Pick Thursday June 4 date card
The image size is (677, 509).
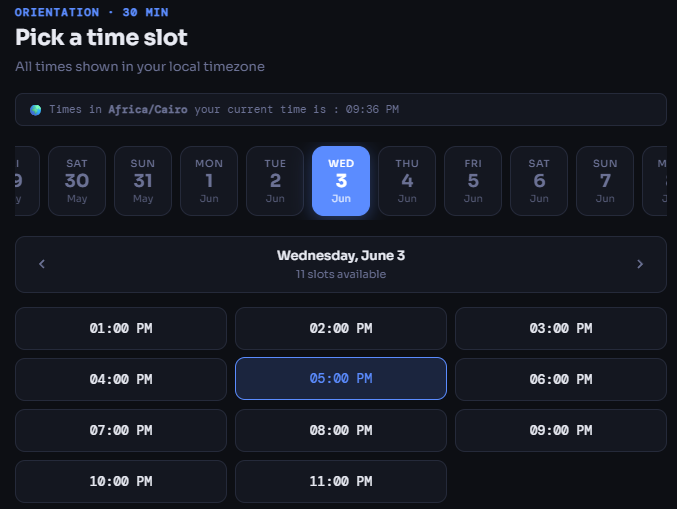[407, 181]
